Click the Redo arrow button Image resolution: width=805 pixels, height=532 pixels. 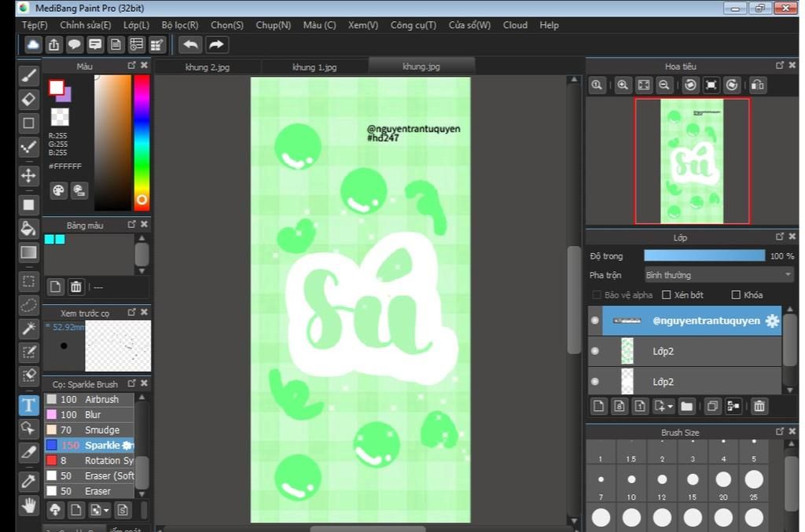point(217,45)
